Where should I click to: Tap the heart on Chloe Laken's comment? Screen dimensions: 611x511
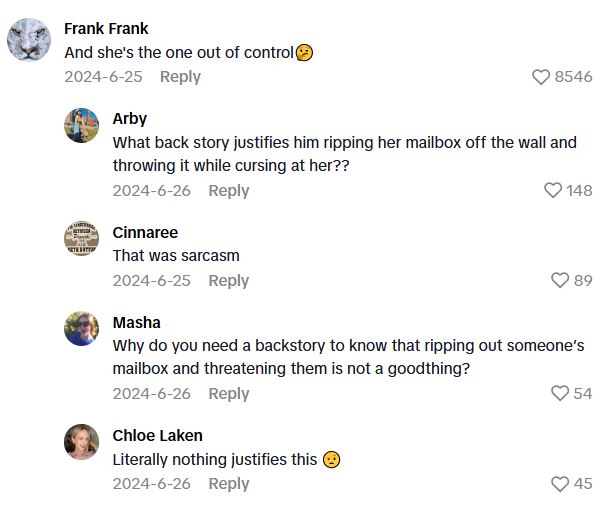(560, 484)
